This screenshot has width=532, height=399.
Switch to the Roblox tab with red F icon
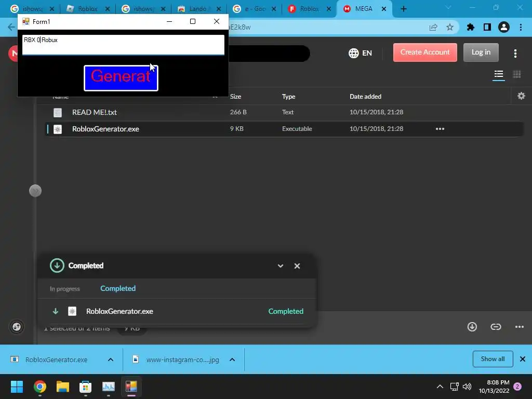pyautogui.click(x=309, y=9)
